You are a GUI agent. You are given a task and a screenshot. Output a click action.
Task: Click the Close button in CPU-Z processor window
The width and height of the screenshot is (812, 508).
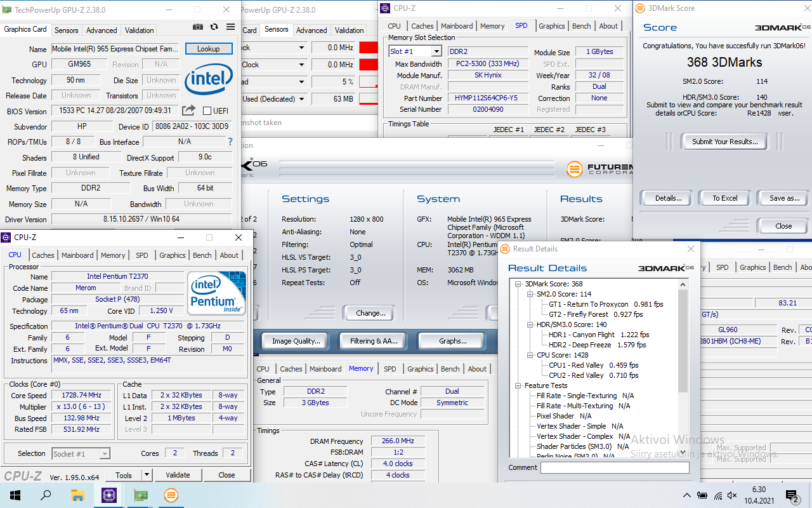pyautogui.click(x=226, y=474)
